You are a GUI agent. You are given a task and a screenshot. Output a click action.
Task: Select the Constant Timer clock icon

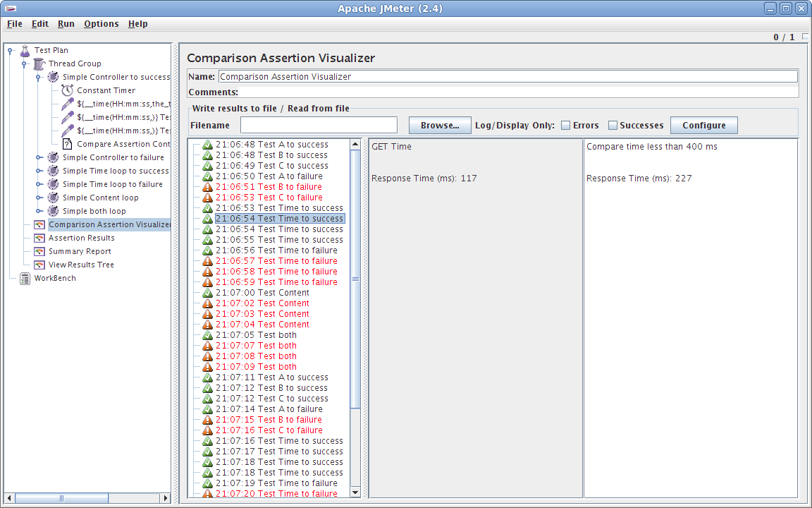pyautogui.click(x=68, y=90)
